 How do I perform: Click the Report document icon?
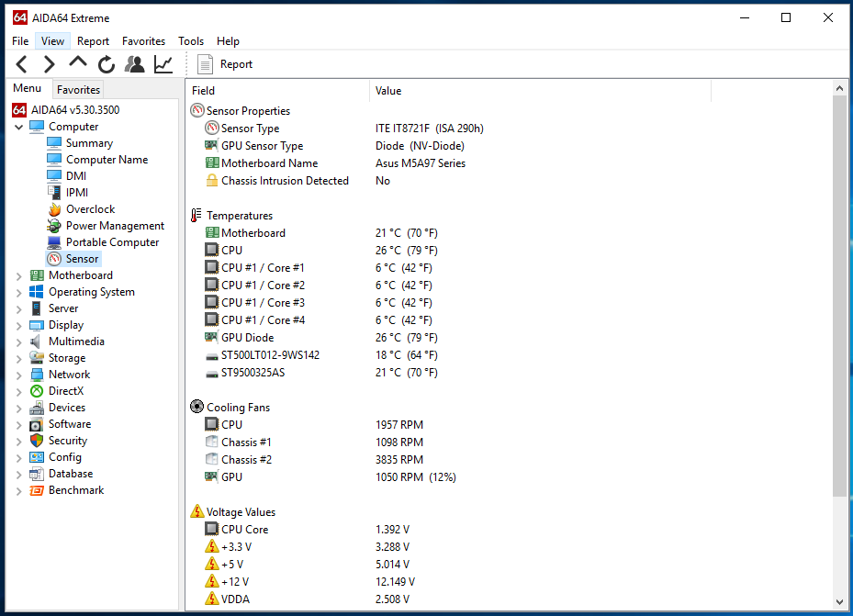pos(205,64)
